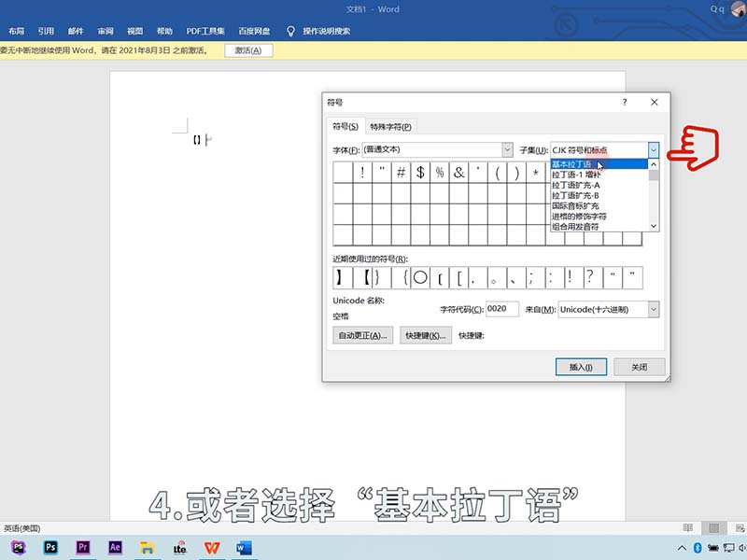Screen dimensions: 747x560
Task: Select the exclamation mark in the symbol grid
Action: click(362, 173)
